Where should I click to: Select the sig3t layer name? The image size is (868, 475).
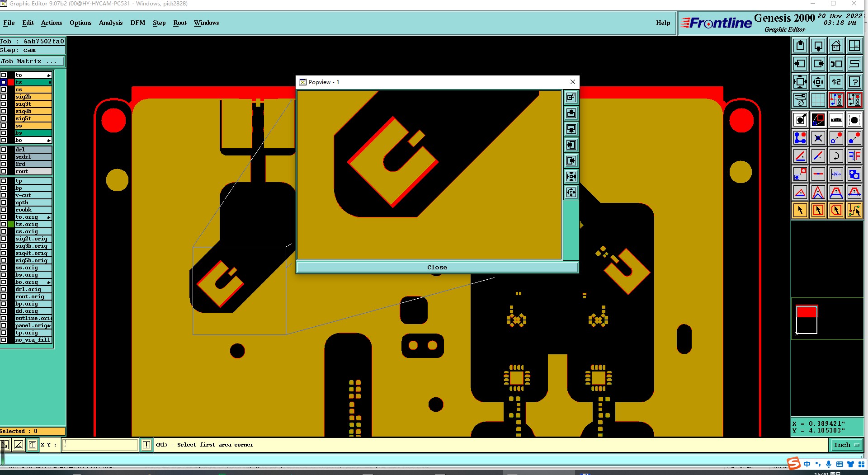click(33, 104)
